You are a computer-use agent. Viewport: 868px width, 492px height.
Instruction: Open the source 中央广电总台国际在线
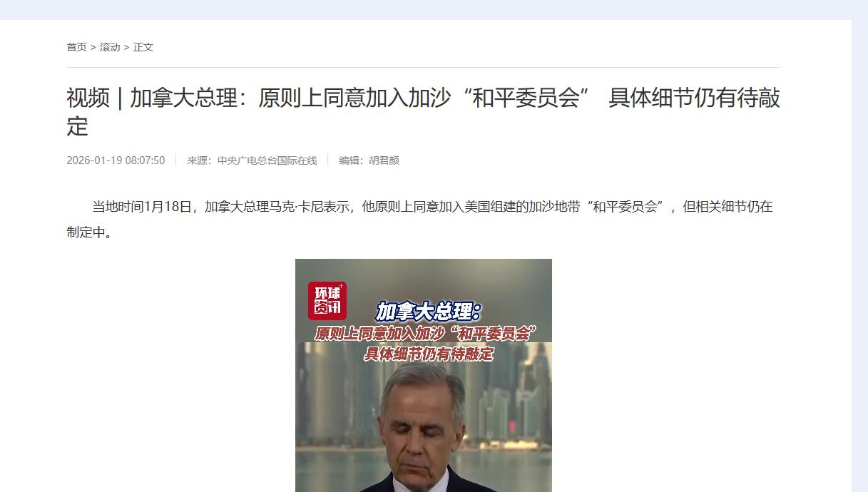[267, 160]
